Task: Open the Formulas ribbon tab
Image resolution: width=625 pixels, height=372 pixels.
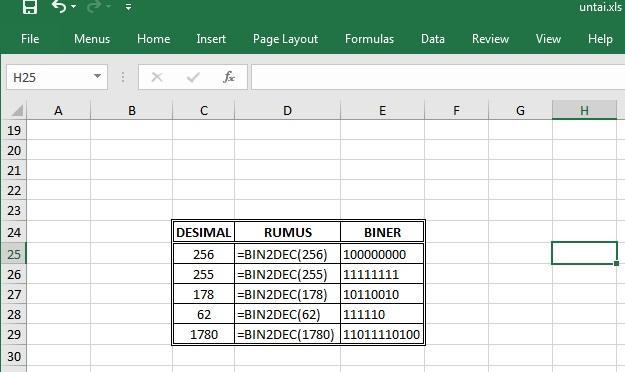Action: tap(369, 39)
